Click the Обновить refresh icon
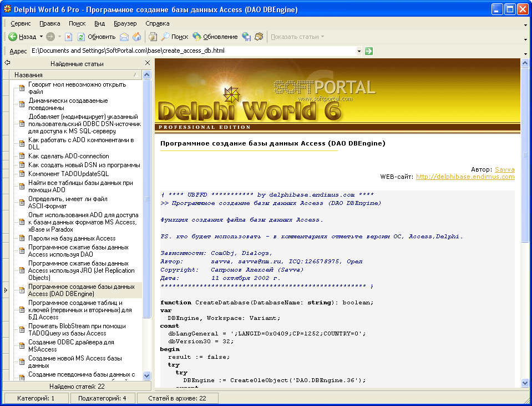The height and width of the screenshot is (406, 532). point(81,37)
